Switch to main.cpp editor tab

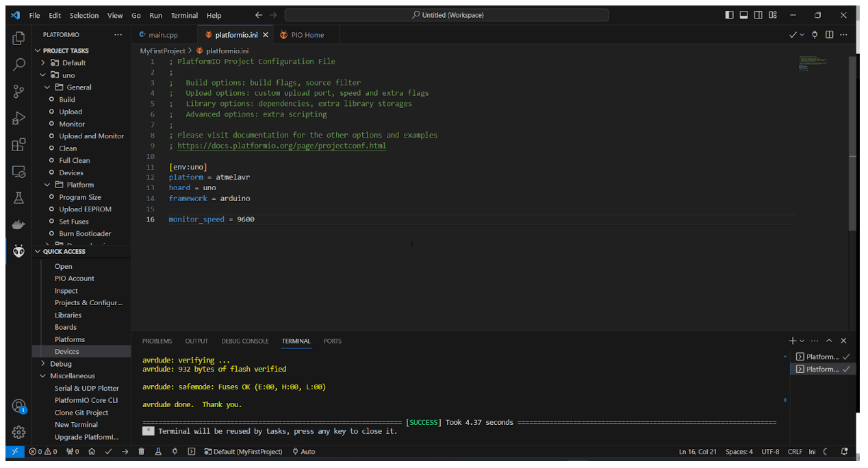click(164, 35)
